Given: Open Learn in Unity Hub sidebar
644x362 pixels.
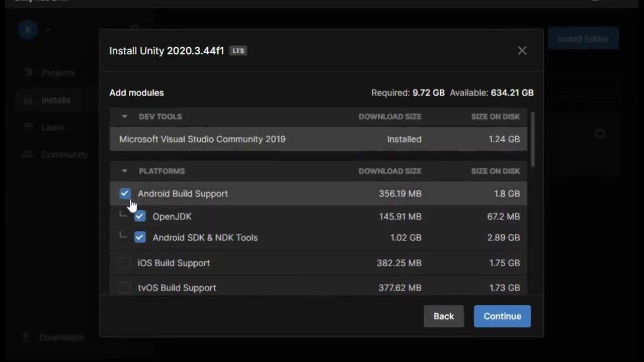Looking at the screenshot, I should [53, 128].
